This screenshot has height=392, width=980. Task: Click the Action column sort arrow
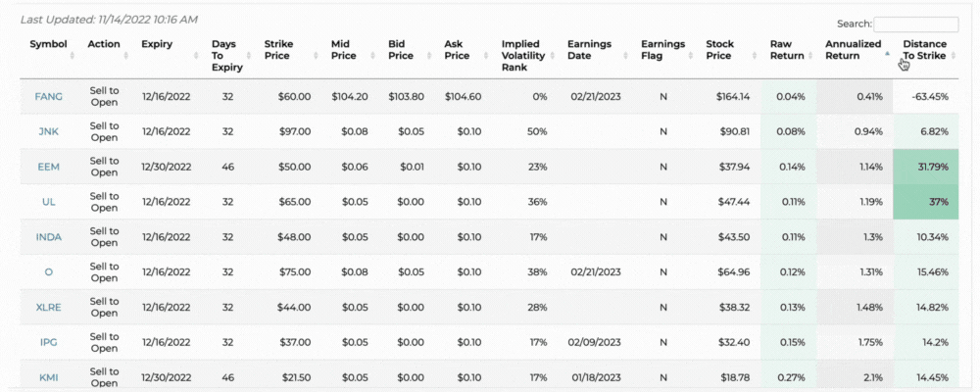pos(126,55)
